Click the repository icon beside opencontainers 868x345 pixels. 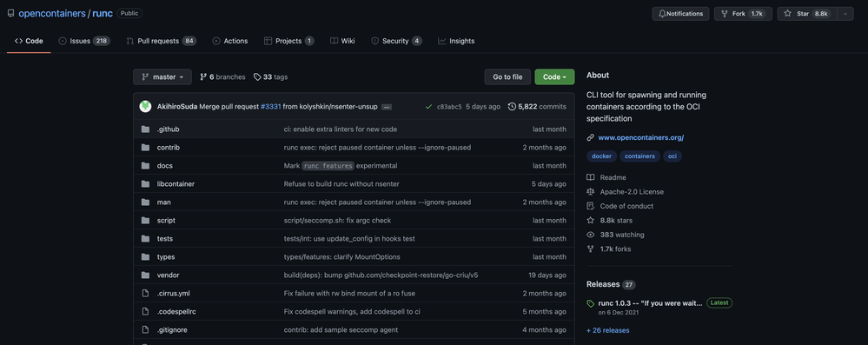coord(11,13)
